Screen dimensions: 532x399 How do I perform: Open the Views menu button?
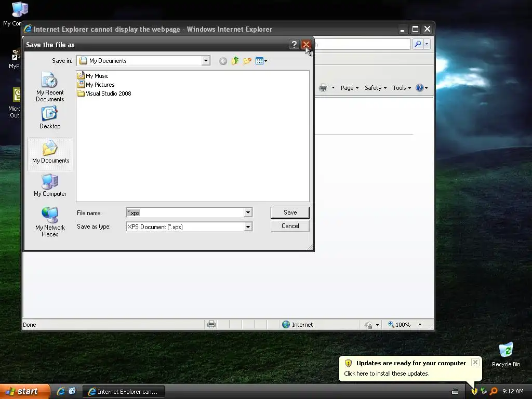261,61
